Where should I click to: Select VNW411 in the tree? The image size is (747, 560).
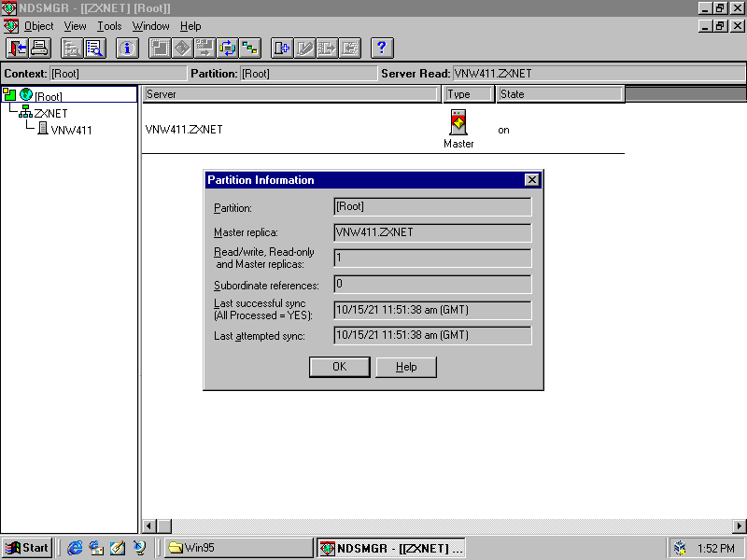tap(72, 130)
